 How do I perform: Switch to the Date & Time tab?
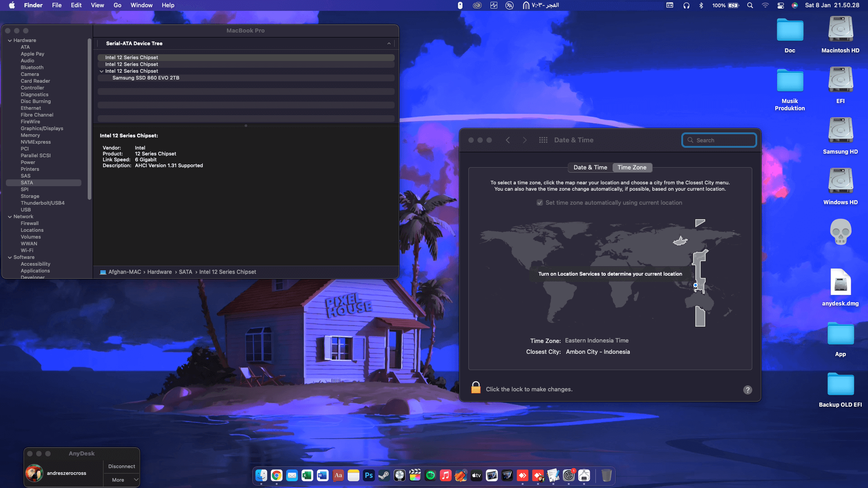coord(590,168)
